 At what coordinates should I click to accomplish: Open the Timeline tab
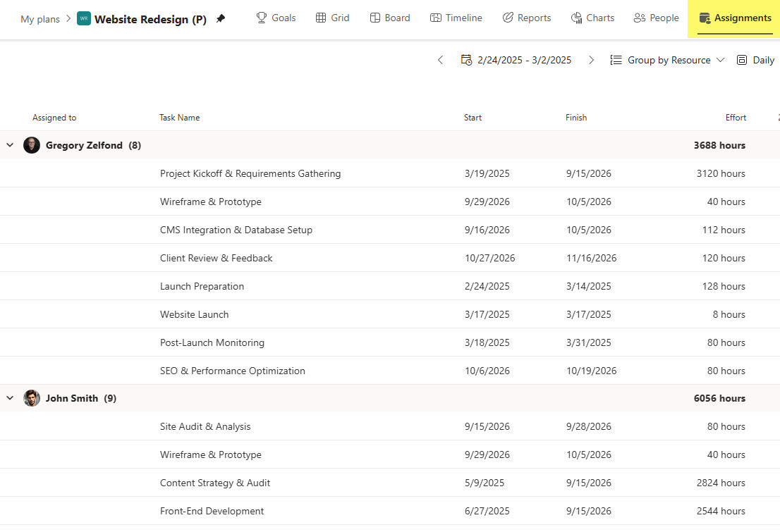(x=463, y=18)
